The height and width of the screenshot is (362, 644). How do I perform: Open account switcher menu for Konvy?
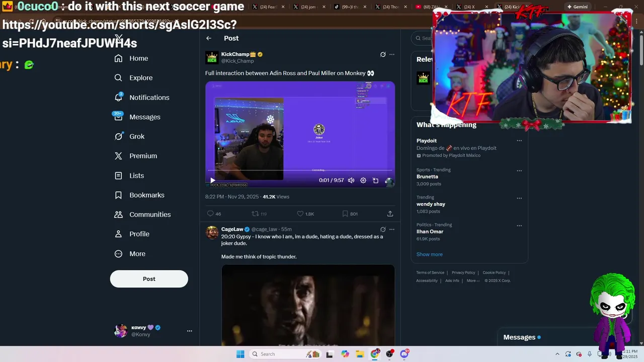(190, 331)
